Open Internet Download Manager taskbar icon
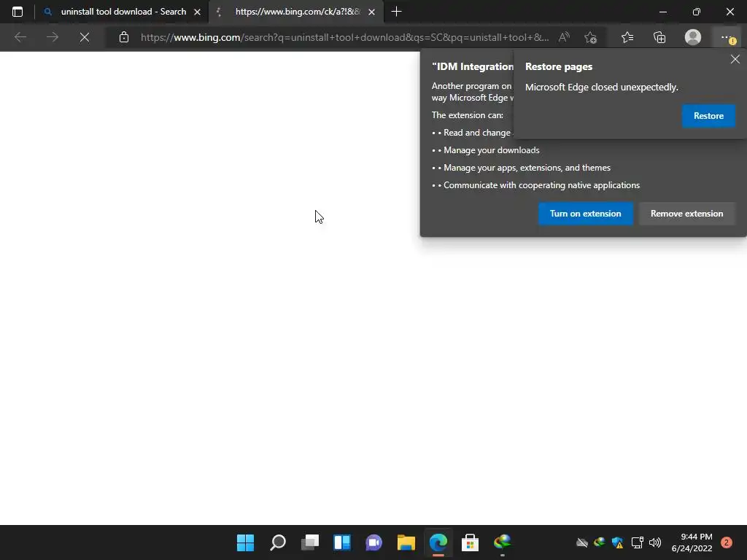 [502, 542]
